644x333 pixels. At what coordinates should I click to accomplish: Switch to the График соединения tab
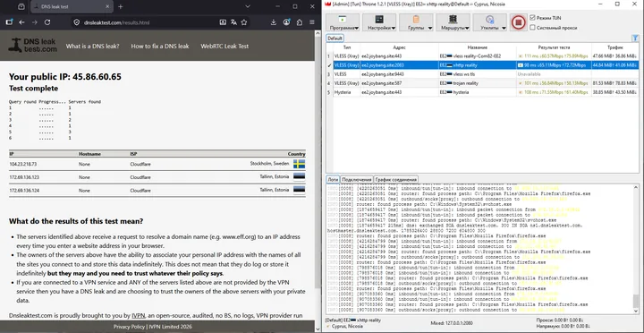pos(396,180)
